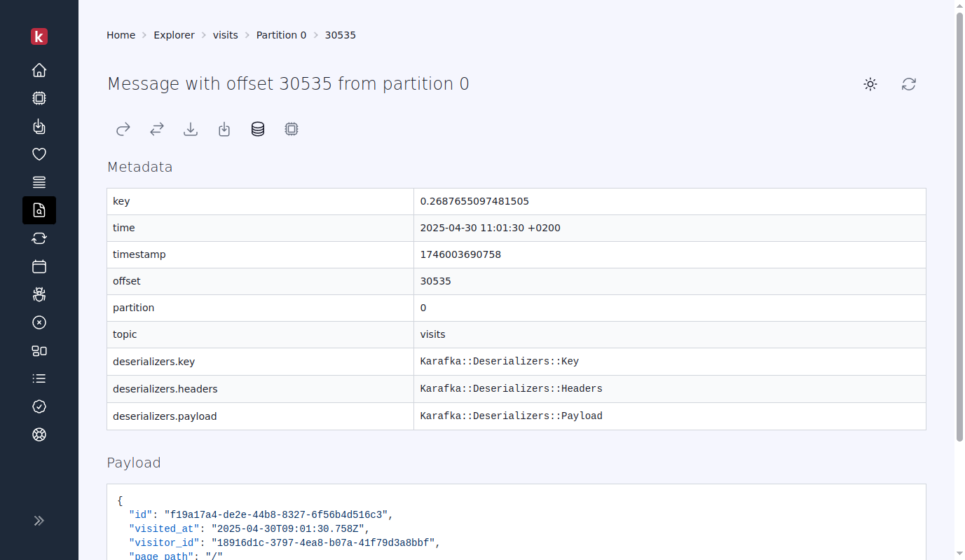The image size is (965, 560).
Task: Click the two-way republish arrows icon
Action: click(x=156, y=129)
